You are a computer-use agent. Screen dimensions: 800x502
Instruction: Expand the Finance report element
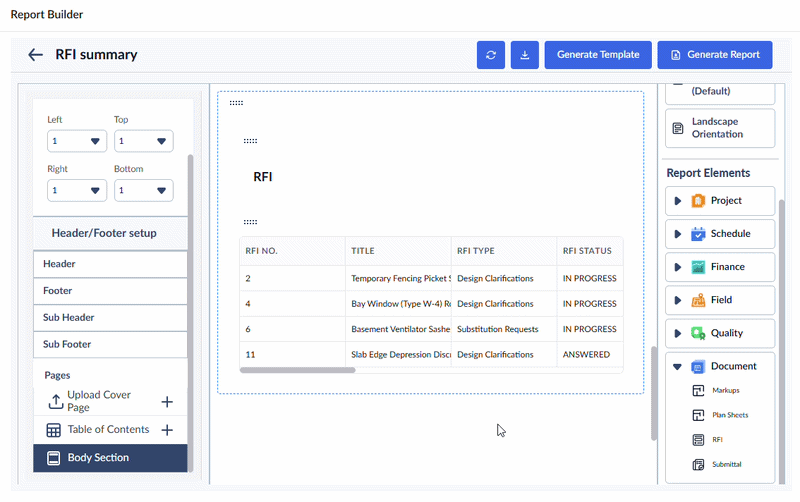(x=678, y=267)
